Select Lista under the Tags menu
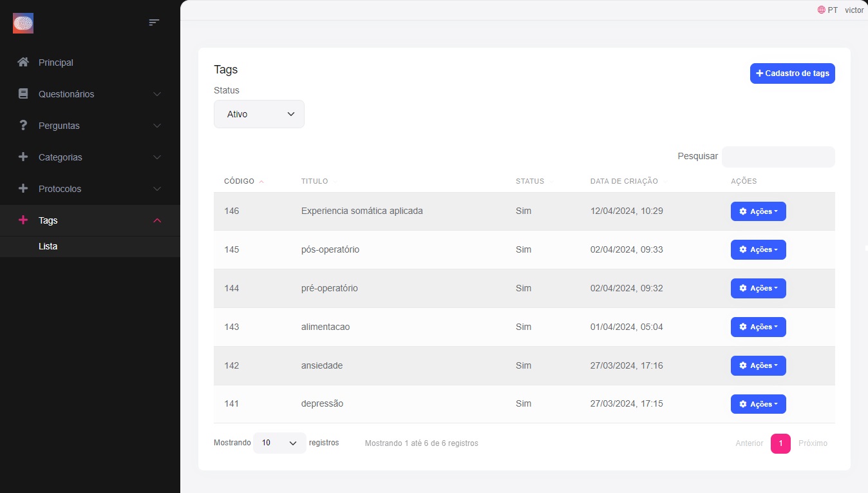 point(48,247)
